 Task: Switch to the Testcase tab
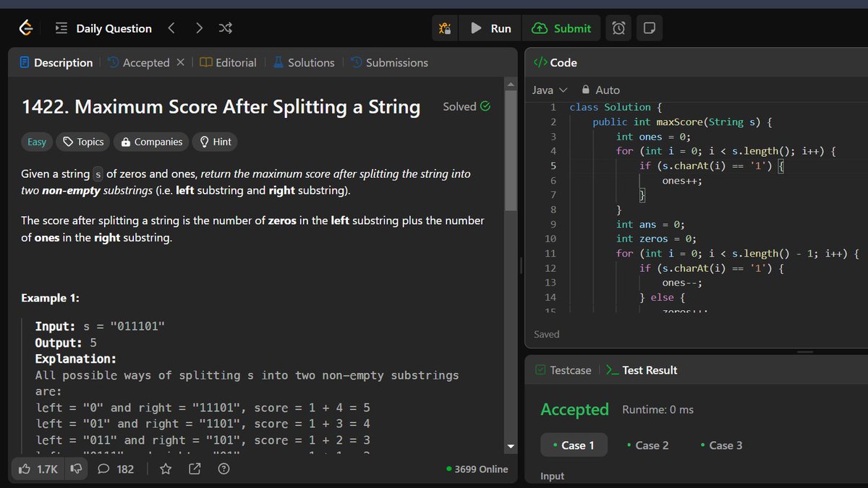pos(563,370)
